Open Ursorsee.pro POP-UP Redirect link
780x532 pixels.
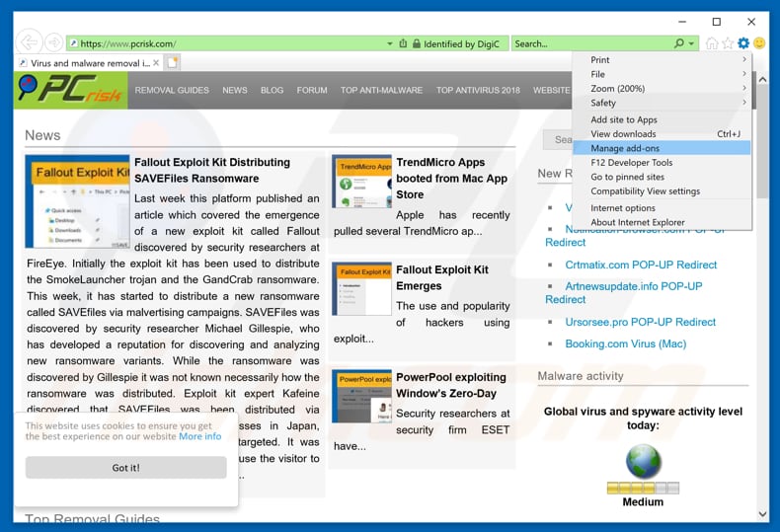pos(640,322)
